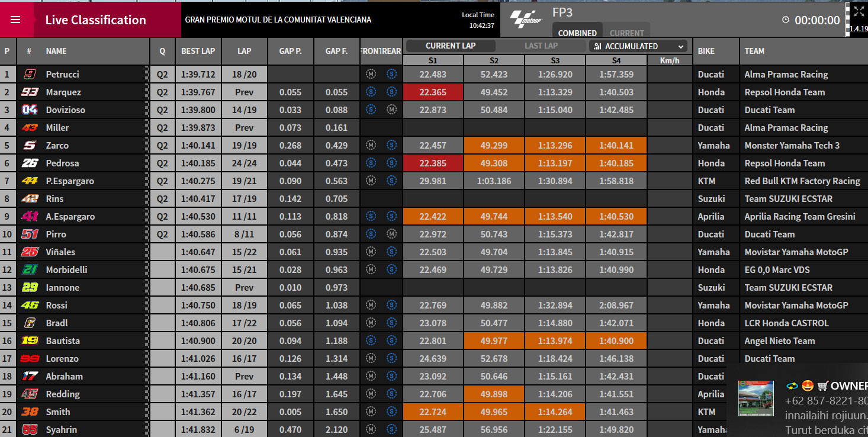
Task: Click the GAP P. column header
Action: (x=291, y=51)
